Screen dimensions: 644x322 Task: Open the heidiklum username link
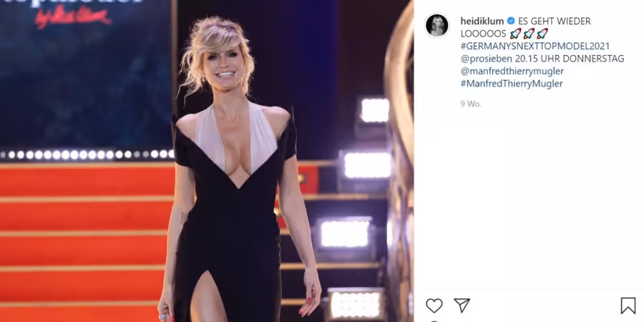[x=482, y=21]
